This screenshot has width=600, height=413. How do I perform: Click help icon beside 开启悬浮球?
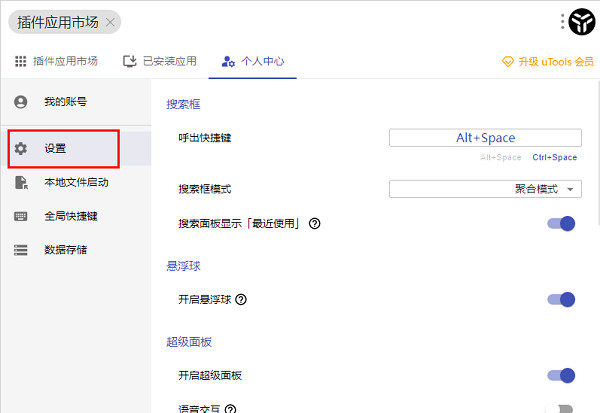241,299
